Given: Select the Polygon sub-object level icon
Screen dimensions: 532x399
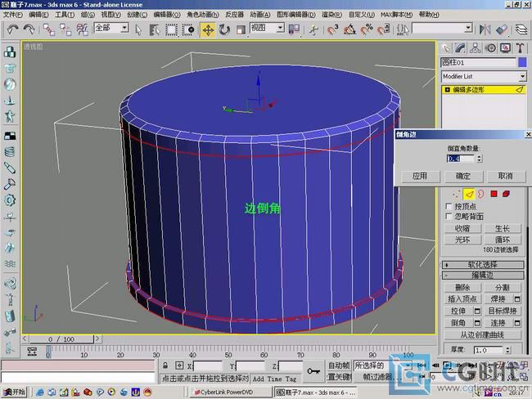Looking at the screenshot, I should 494,194.
